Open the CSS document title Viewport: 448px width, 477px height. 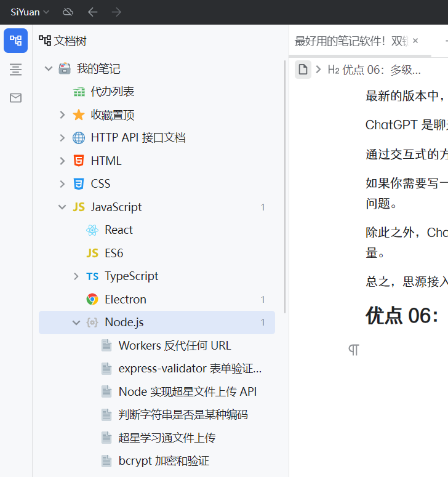pyautogui.click(x=100, y=184)
